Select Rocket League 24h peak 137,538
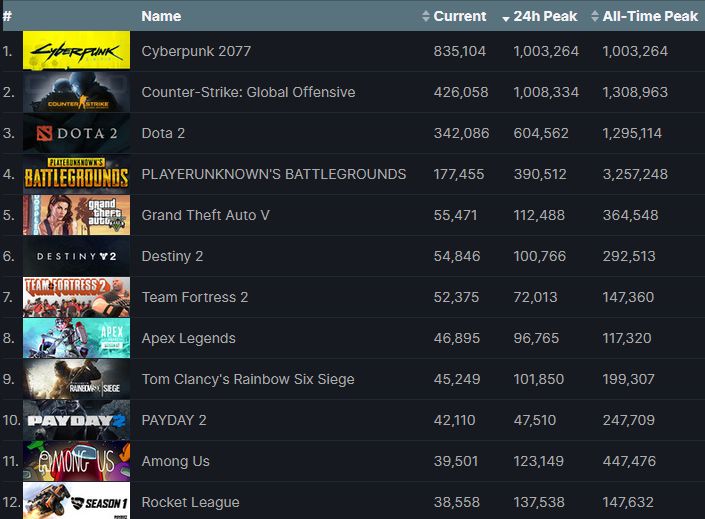 pos(539,502)
